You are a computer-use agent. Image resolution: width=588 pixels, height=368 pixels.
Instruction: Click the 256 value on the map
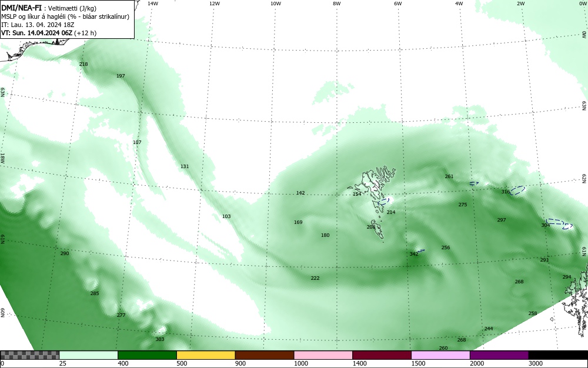[446, 247]
